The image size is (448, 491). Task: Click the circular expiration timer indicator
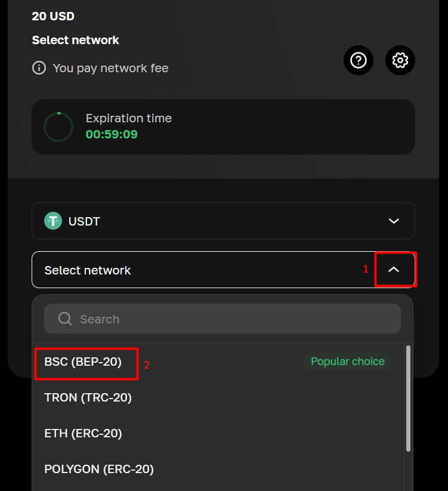click(58, 126)
